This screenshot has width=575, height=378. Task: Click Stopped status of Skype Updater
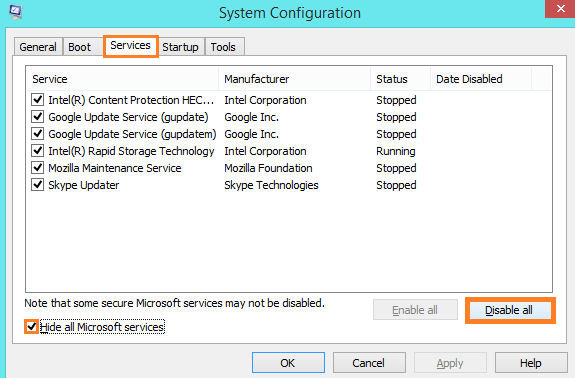(x=396, y=185)
